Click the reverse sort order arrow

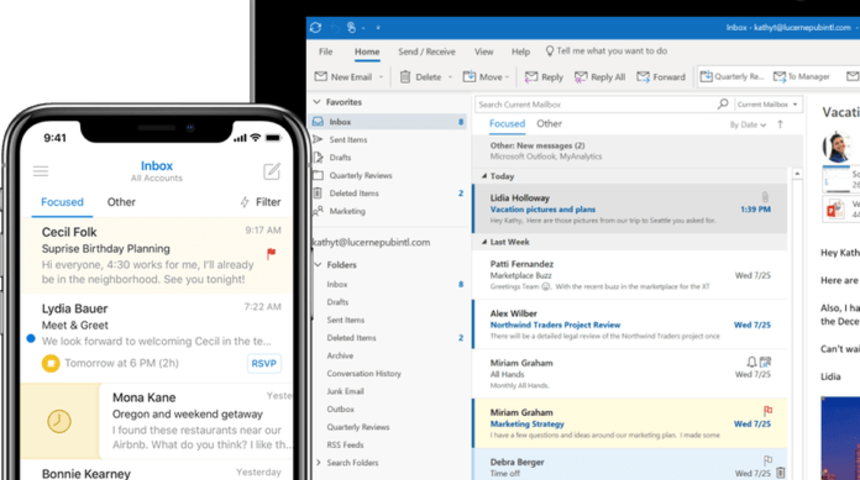[780, 125]
